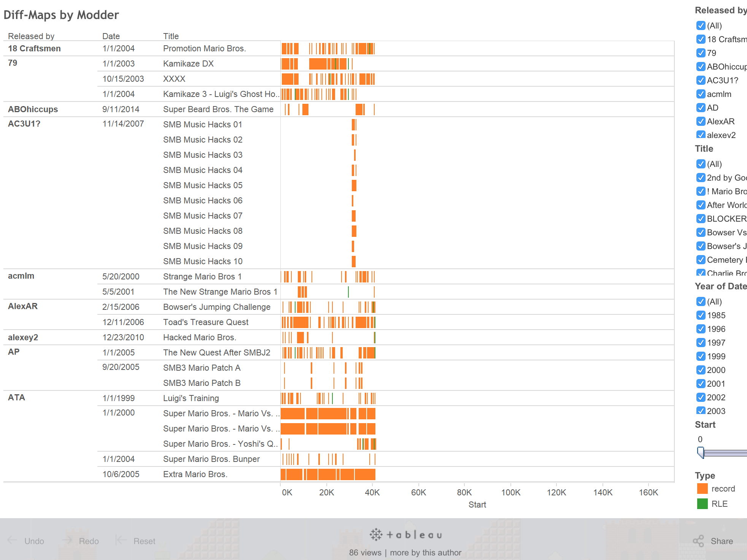747x560 pixels.
Task: Click the Start axis title
Action: coord(477,504)
